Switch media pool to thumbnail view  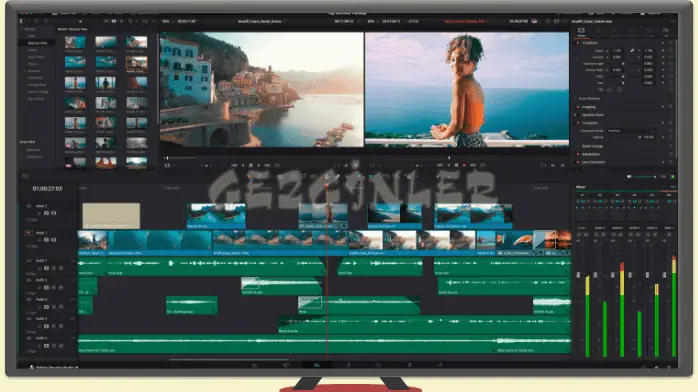click(114, 21)
